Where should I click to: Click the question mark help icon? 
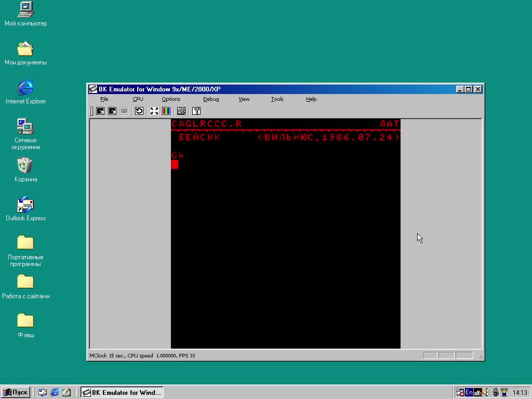click(x=196, y=111)
